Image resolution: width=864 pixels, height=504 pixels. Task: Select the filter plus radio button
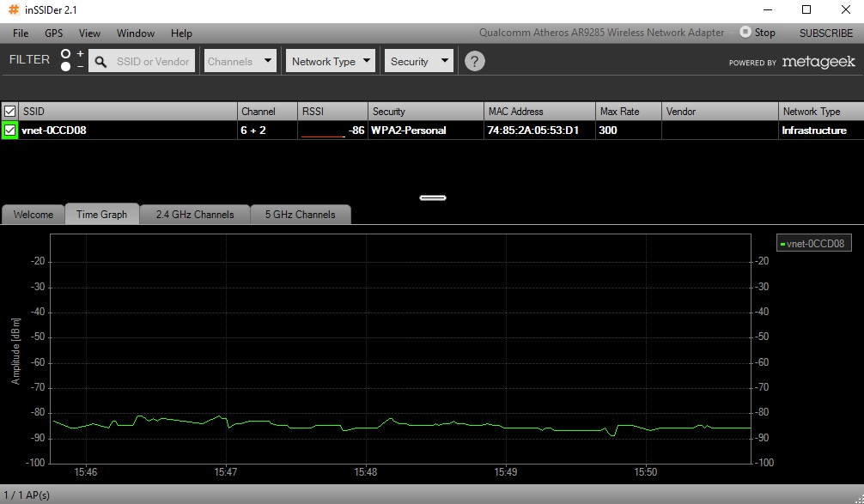65,53
